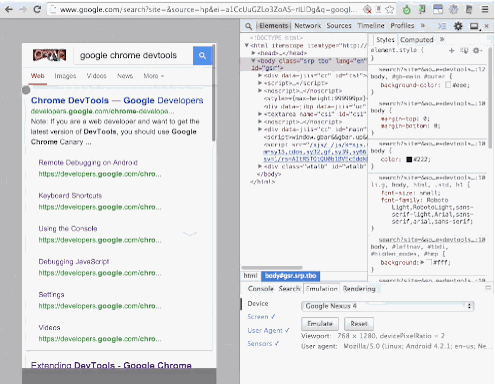
Task: Activate the DevTools inspect element magnifier
Action: pos(248,26)
